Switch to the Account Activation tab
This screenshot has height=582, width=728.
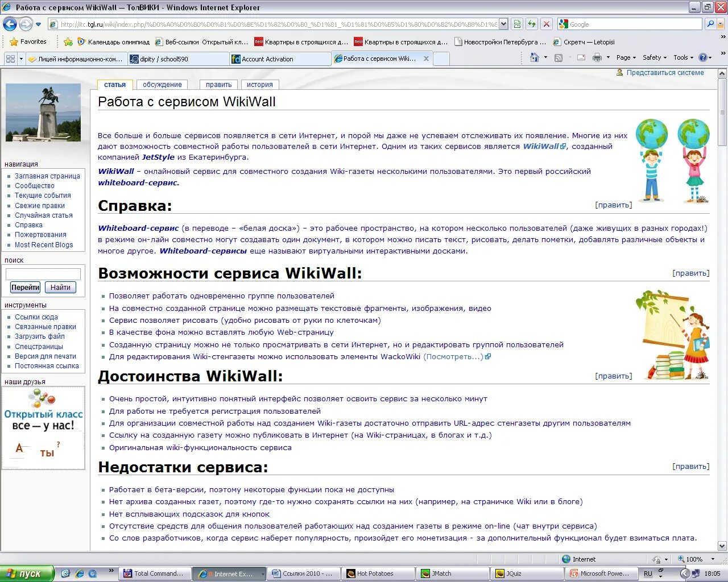(x=280, y=59)
